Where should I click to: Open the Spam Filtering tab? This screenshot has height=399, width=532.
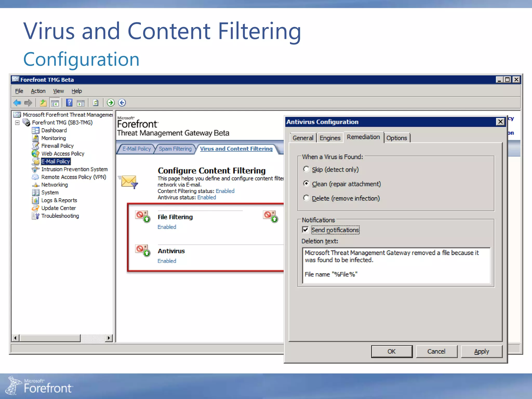tap(175, 149)
